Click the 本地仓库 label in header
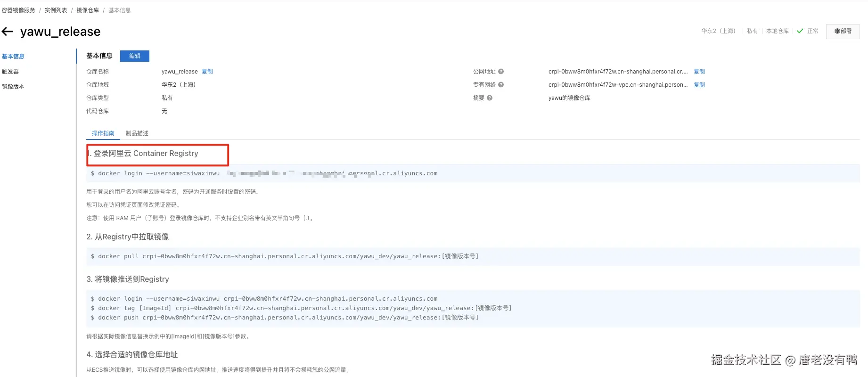868x377 pixels. pos(778,31)
